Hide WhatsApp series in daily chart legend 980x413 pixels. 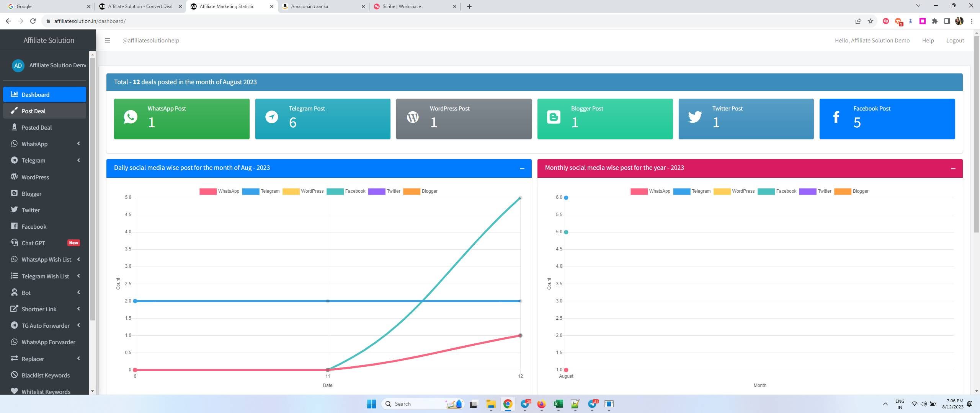[x=219, y=191]
